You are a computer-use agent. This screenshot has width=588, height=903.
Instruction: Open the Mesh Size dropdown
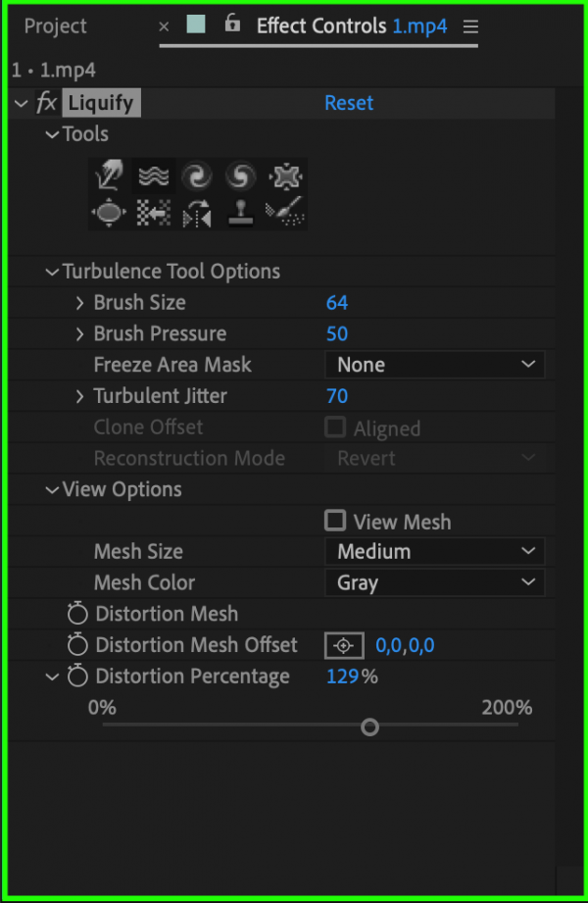pos(434,551)
